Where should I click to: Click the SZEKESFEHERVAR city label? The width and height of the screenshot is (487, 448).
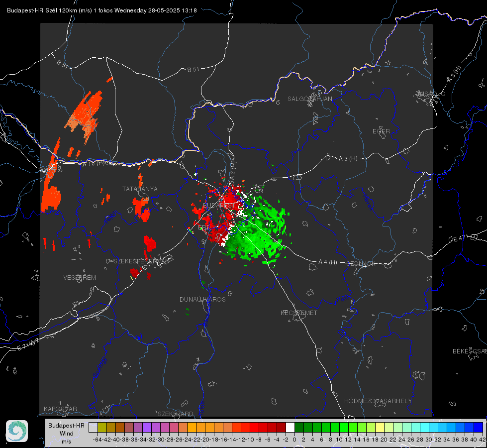click(x=141, y=261)
